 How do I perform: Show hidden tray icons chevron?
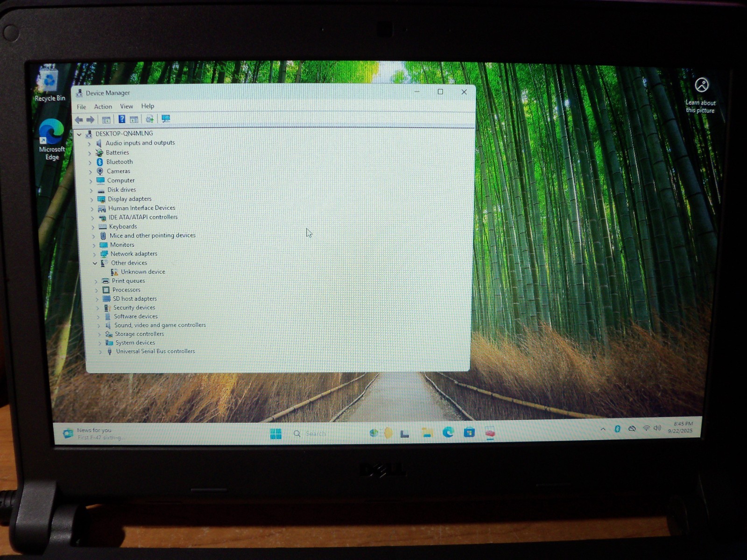pos(603,429)
